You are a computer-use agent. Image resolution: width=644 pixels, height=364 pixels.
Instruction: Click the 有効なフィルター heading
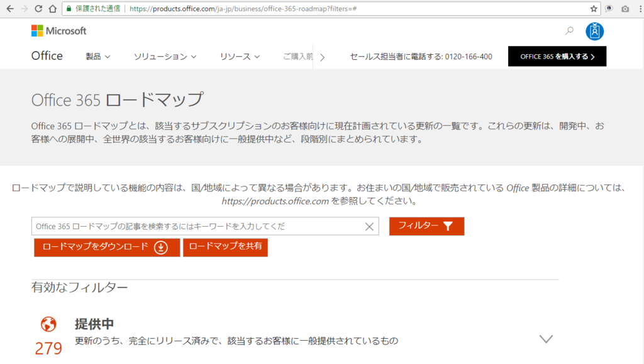point(80,287)
